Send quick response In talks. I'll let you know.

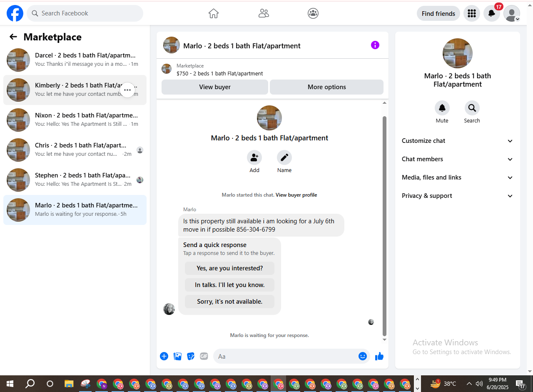pos(230,285)
